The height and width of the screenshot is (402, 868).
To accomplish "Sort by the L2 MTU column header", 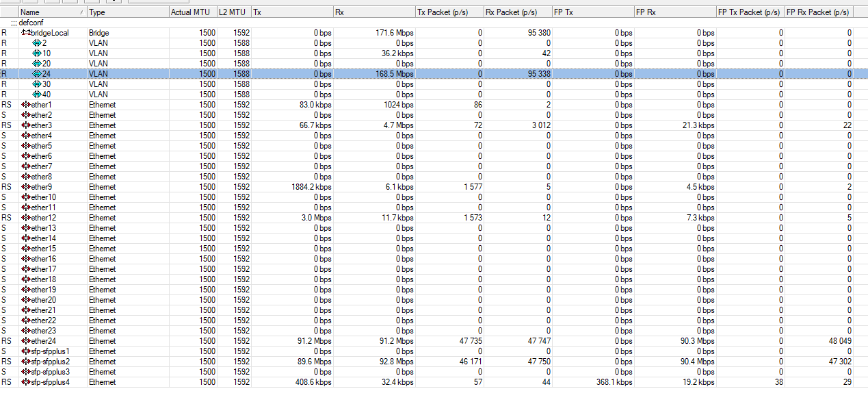I will coord(234,12).
